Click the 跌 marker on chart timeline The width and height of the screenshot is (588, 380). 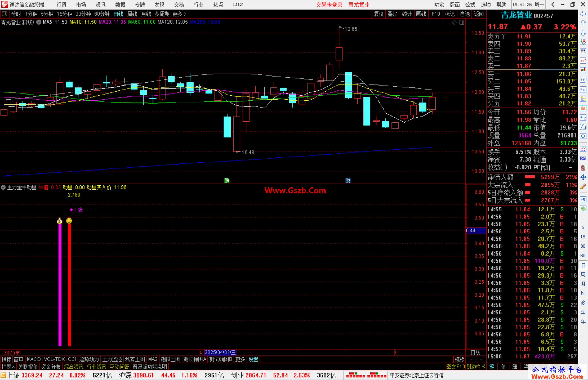coord(227,180)
